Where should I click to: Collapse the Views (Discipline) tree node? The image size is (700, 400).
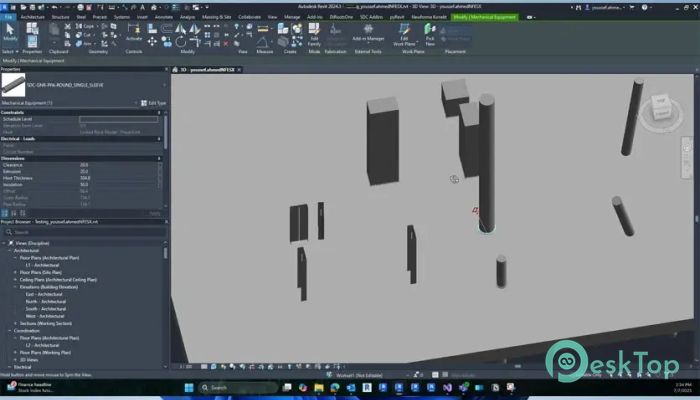[x=4, y=243]
